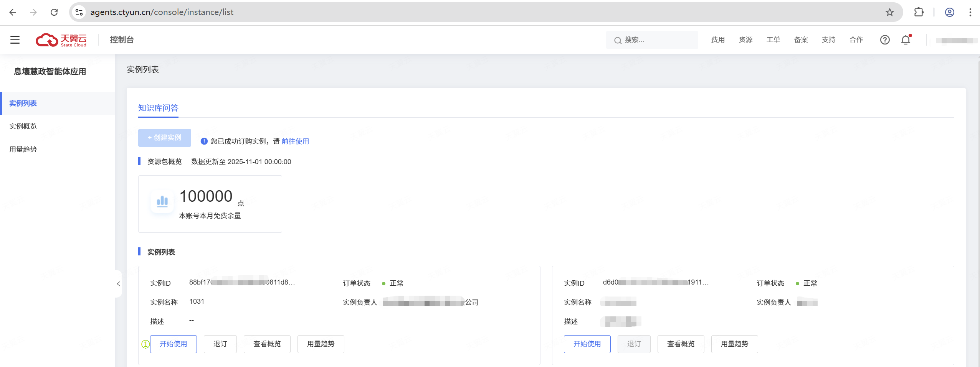Open the 费用 top menu
Image resolution: width=980 pixels, height=367 pixels.
tap(717, 40)
